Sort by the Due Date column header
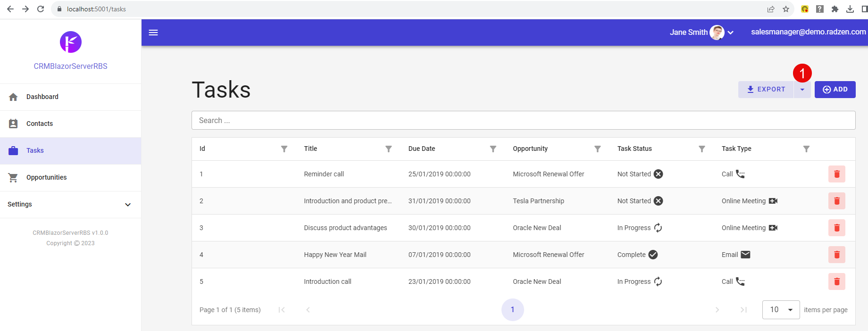Viewport: 868px width, 331px height. [422, 149]
